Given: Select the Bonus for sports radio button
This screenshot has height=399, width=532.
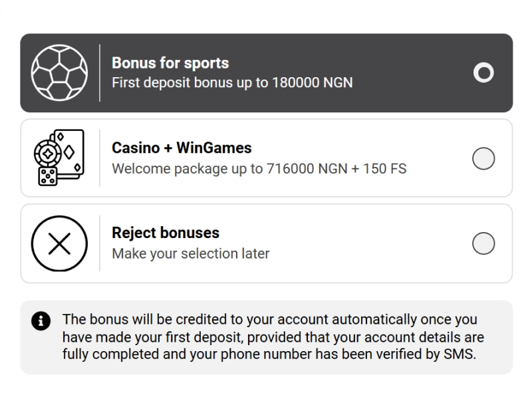Looking at the screenshot, I should coord(484,72).
